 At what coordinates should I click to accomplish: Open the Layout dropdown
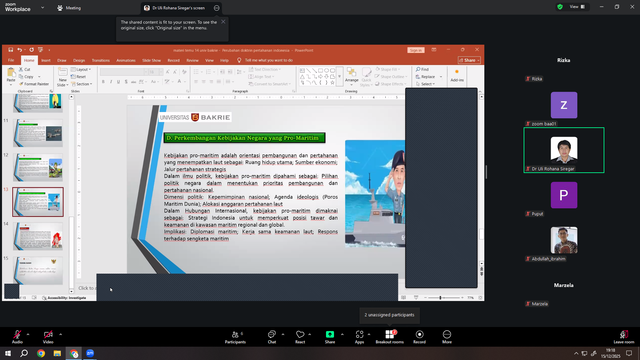81,69
